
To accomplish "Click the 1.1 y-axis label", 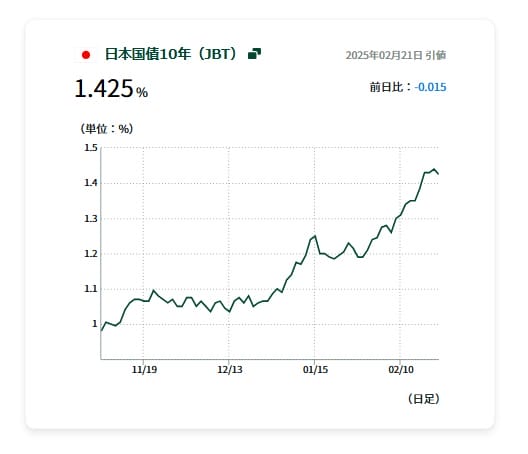I will click(91, 289).
